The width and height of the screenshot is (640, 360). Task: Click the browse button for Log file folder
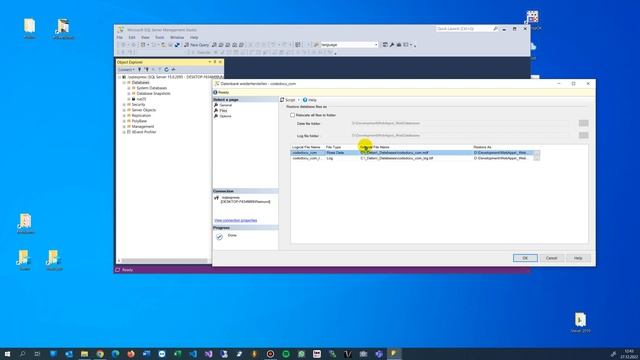(583, 136)
